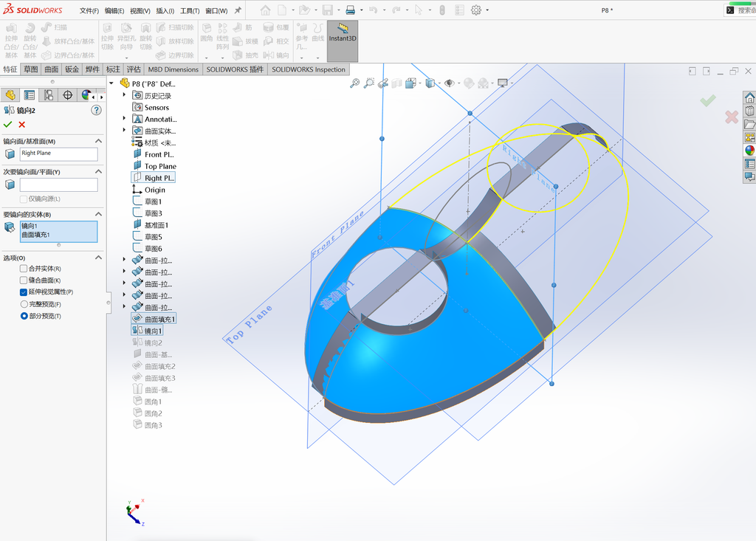Open the Options gear in top toolbar
The width and height of the screenshot is (756, 541).
click(x=476, y=10)
